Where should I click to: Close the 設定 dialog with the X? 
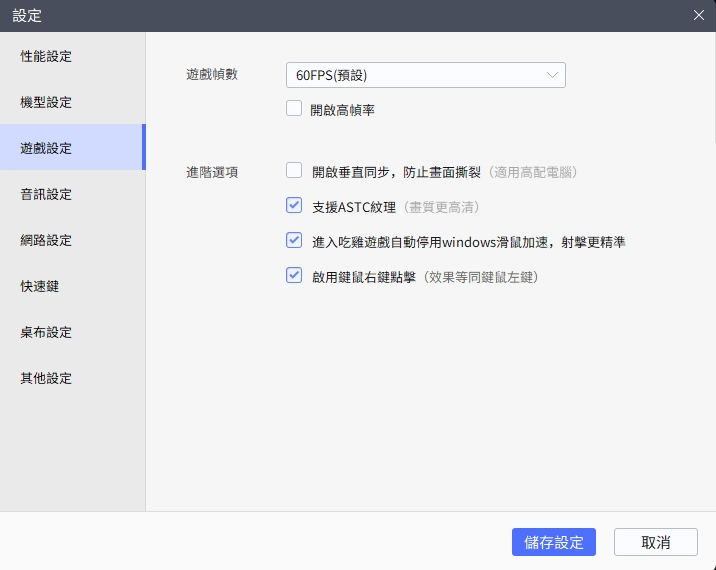coord(698,15)
